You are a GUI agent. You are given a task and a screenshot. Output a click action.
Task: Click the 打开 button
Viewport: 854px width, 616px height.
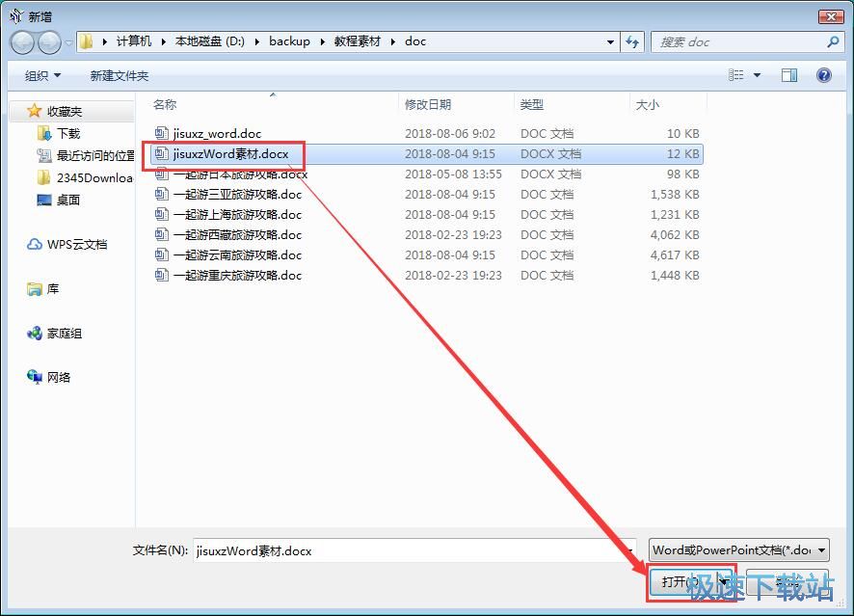pyautogui.click(x=690, y=582)
